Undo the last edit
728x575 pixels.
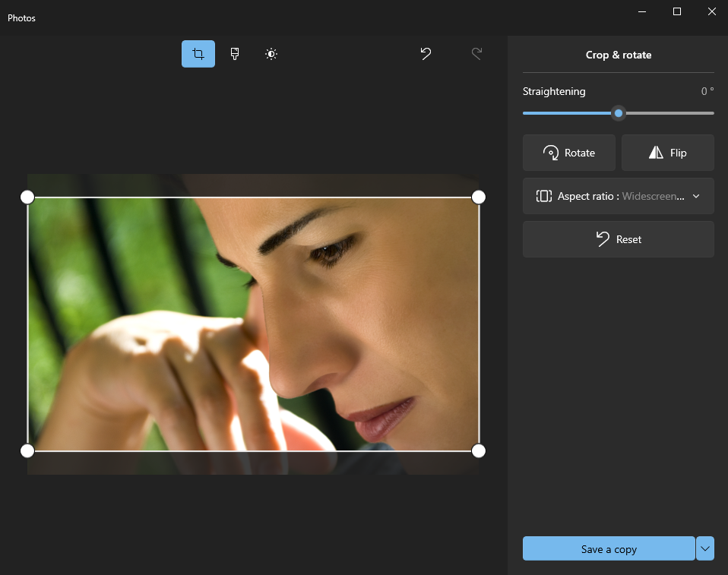(x=426, y=54)
